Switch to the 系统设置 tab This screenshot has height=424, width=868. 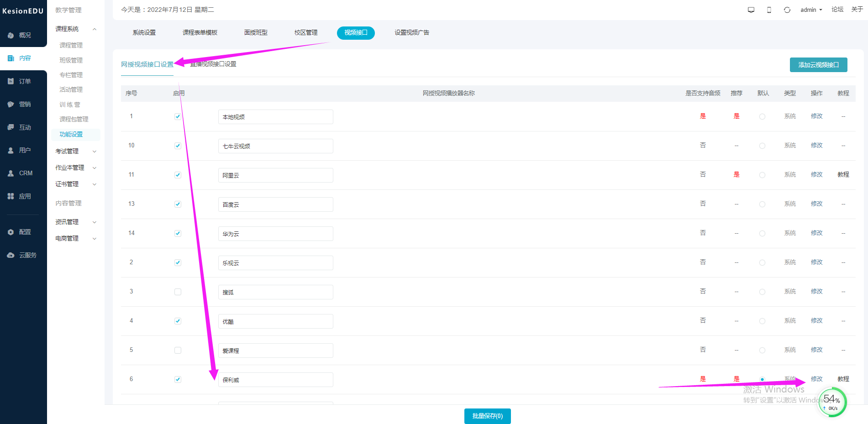144,33
